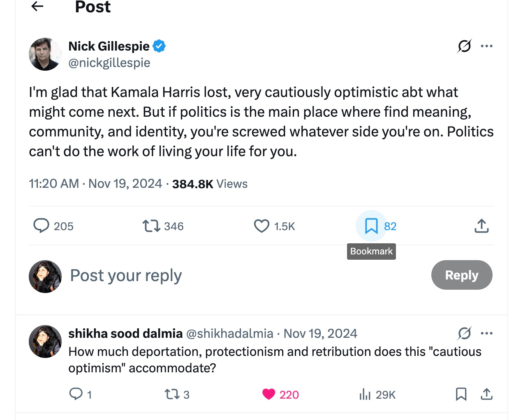Reply to shikha sood dalmia's comment
This screenshot has width=523, height=420.
click(x=76, y=394)
